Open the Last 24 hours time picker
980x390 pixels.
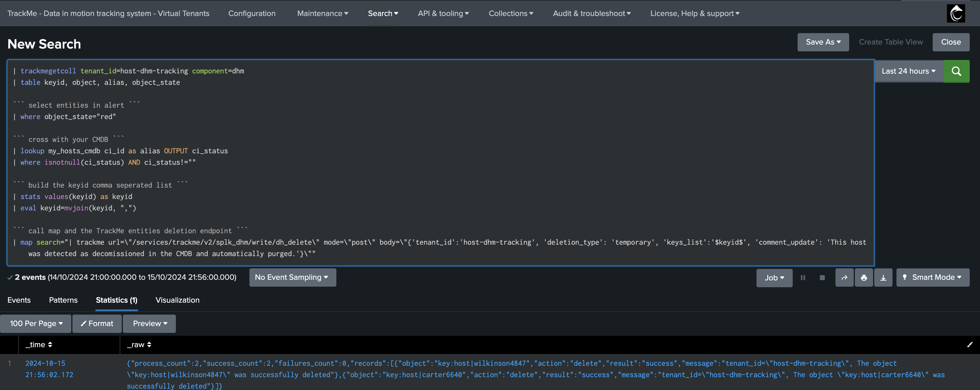(x=908, y=71)
